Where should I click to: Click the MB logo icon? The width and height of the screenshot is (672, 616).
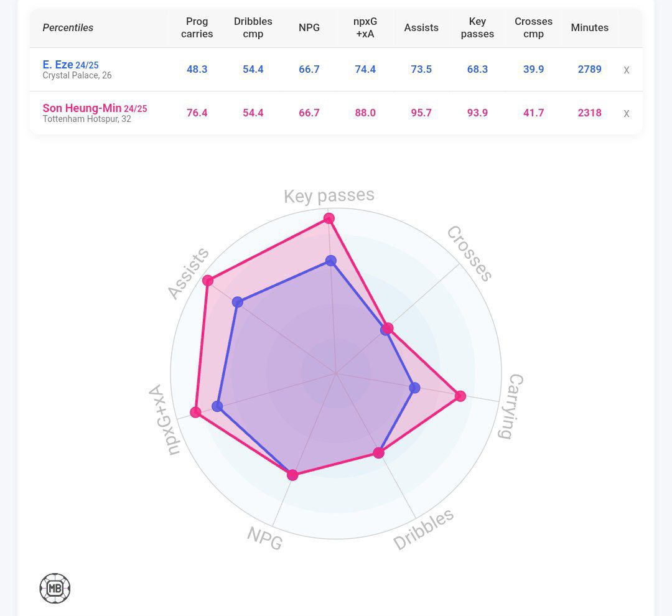(x=55, y=588)
